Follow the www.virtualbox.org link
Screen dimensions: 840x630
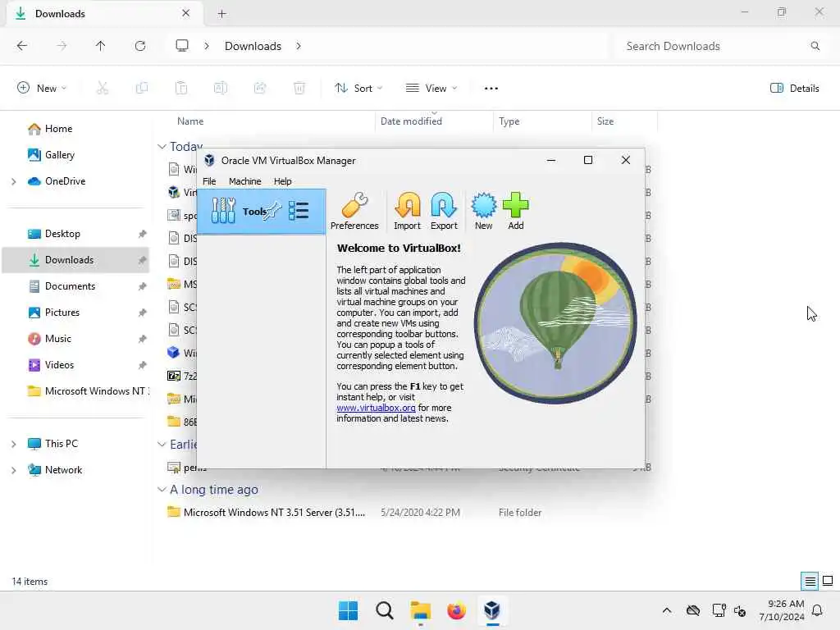tap(376, 408)
